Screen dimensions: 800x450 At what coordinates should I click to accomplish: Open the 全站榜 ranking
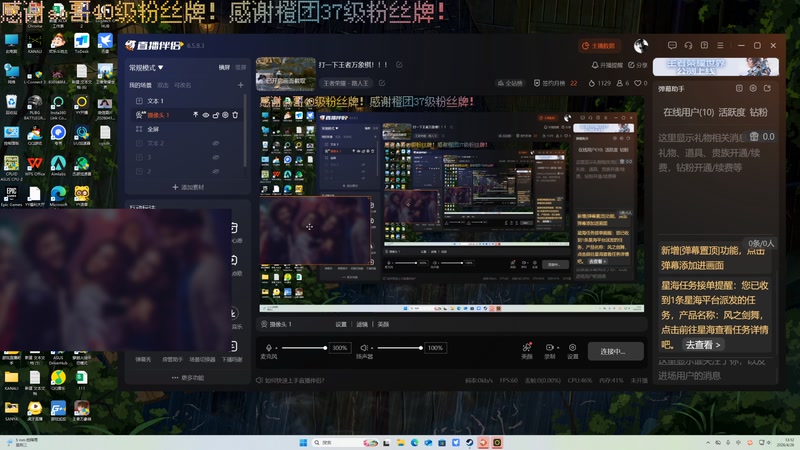(x=510, y=83)
